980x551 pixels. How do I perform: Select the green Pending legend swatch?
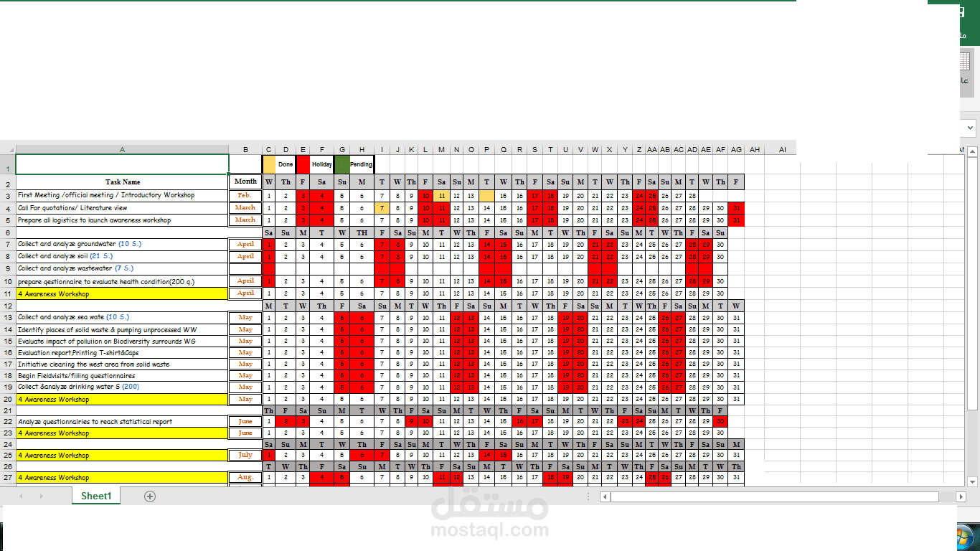pyautogui.click(x=342, y=164)
